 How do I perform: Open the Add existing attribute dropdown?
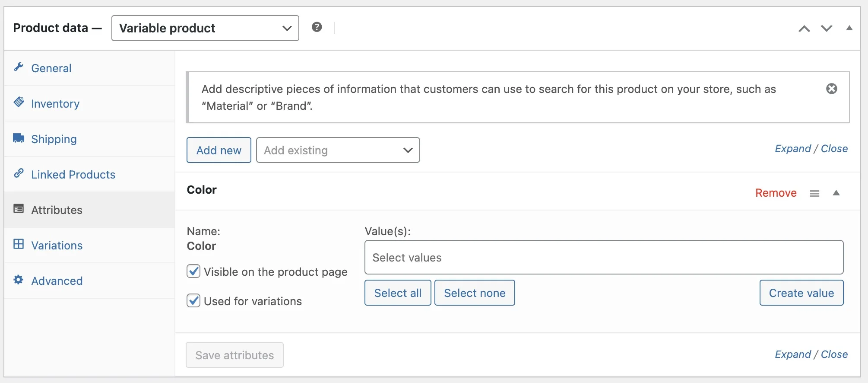[x=338, y=150]
